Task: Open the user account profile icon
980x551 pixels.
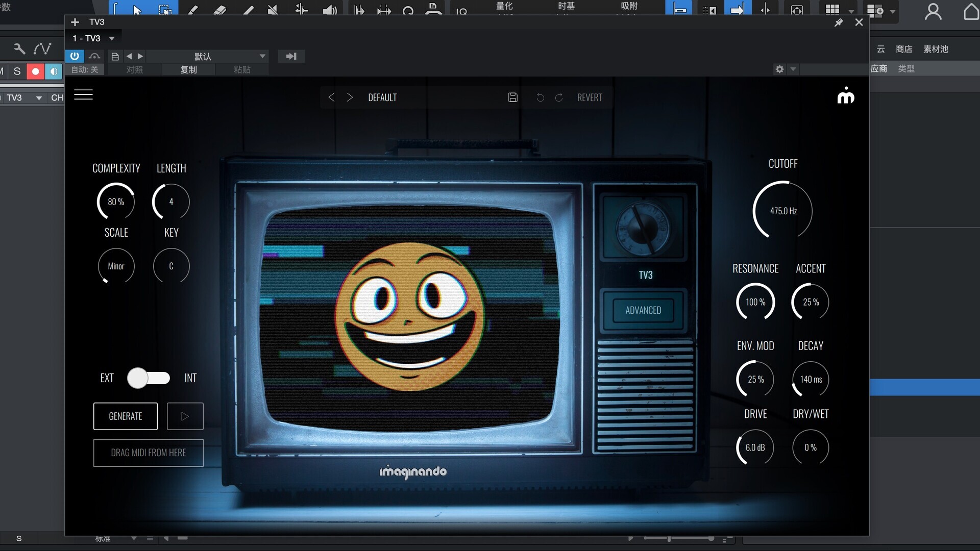Action: (x=933, y=11)
